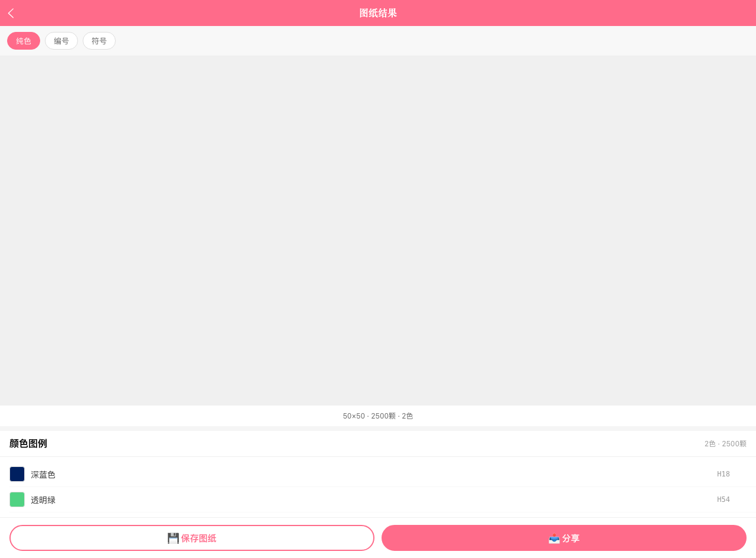756x558 pixels.
Task: Click the 保存图纸 button
Action: (x=192, y=538)
